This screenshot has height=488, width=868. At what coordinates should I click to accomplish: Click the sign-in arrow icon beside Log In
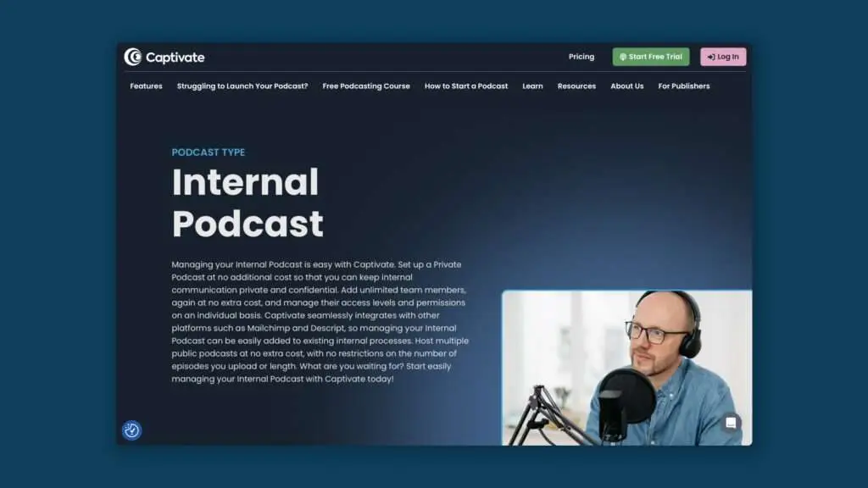point(710,57)
